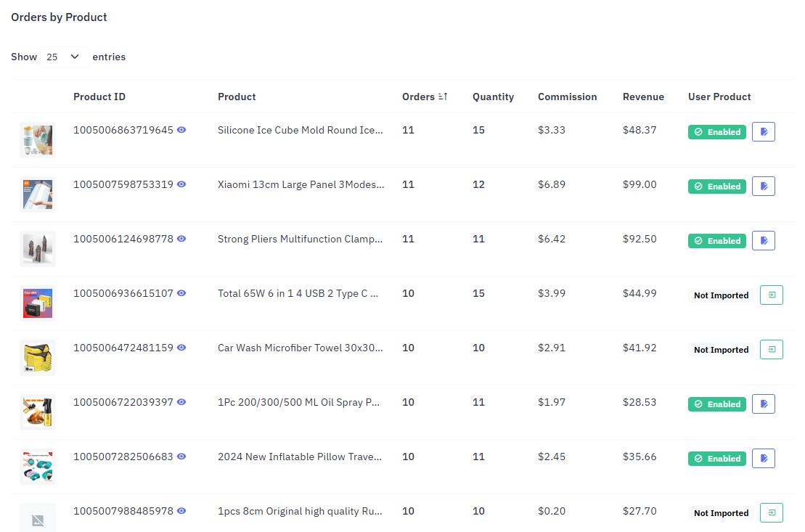Sort by Orders column header
Screen dimensions: 805x532
[x=424, y=97]
